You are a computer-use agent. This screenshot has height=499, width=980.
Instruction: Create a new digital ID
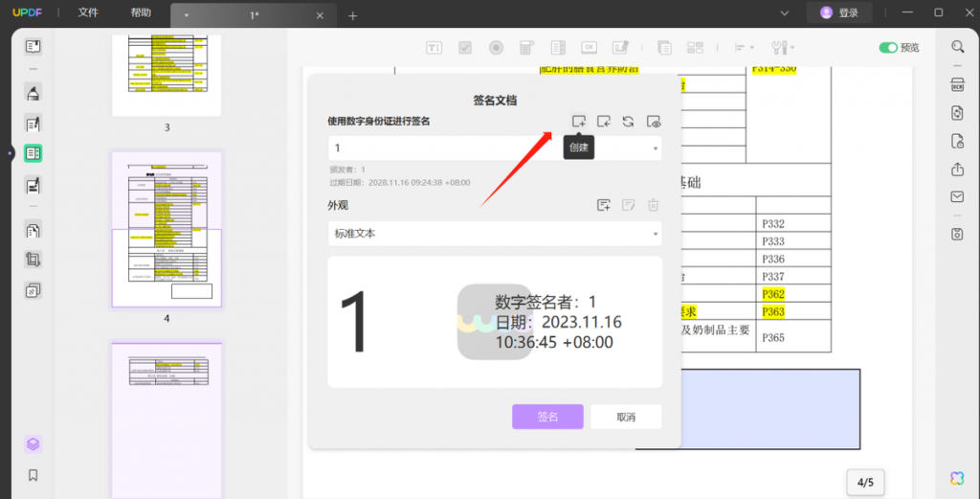click(x=579, y=122)
